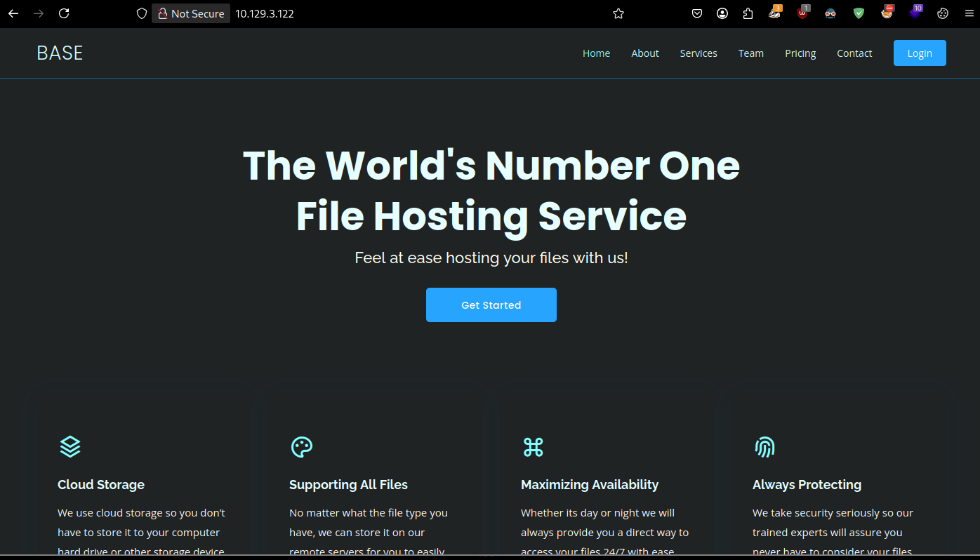The image size is (980, 560).
Task: Open the About nav link
Action: [644, 53]
